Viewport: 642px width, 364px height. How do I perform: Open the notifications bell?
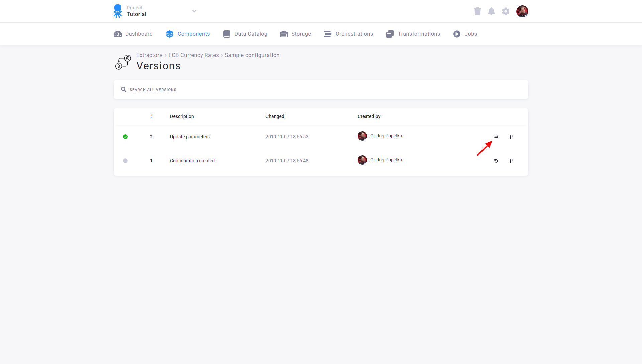[x=491, y=11]
